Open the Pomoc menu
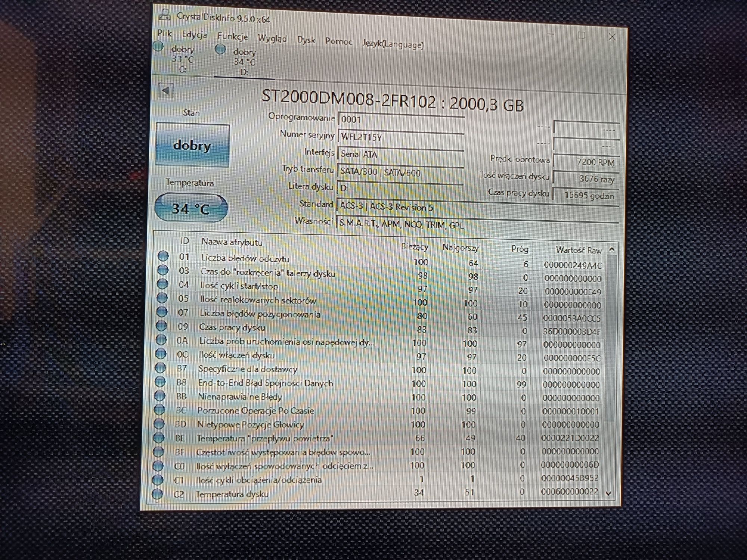Screen dimensions: 747x560 coord(338,41)
